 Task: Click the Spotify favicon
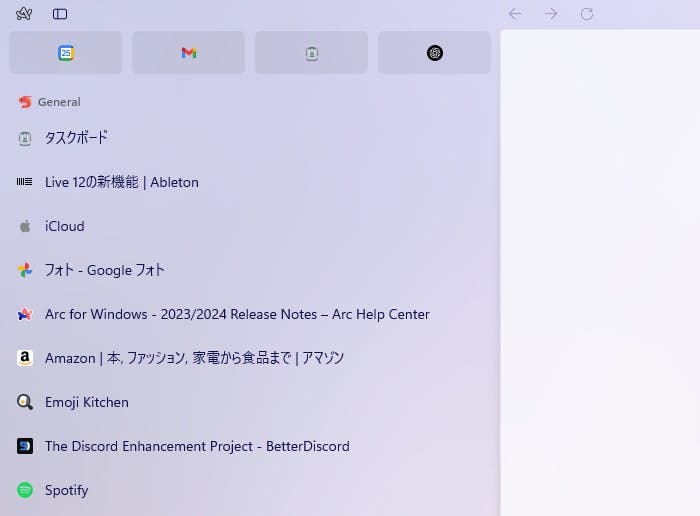point(25,490)
